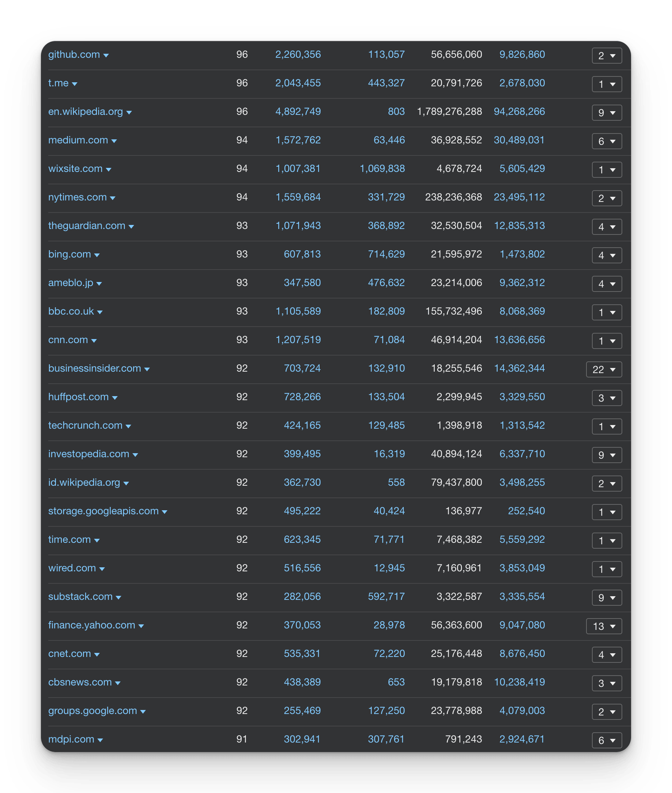The width and height of the screenshot is (672, 793).
Task: Expand the caret beside techcrunch.com
Action: 128,426
